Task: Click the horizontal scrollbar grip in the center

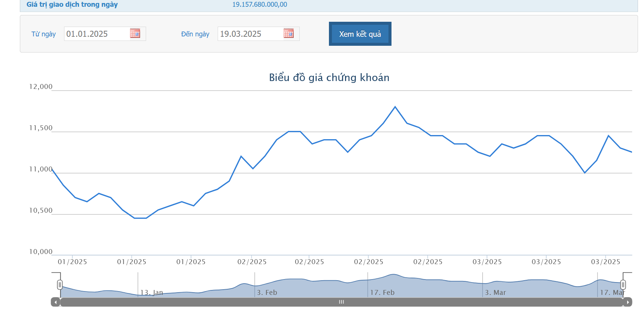Action: point(341,302)
